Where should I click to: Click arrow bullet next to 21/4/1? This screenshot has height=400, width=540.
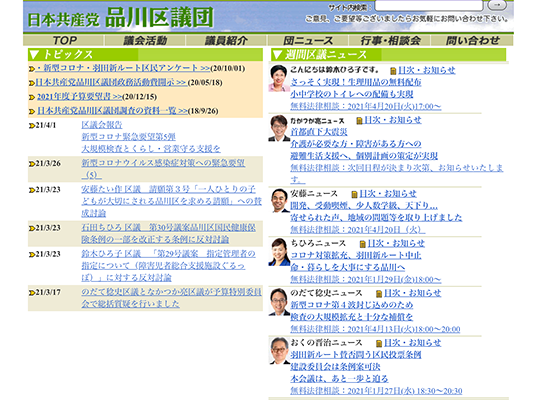(x=32, y=125)
